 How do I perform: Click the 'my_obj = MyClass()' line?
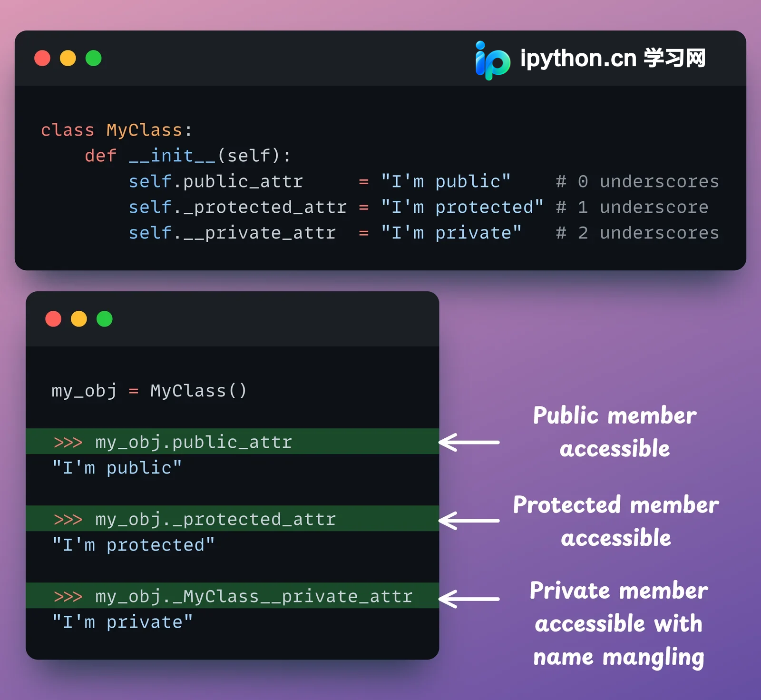(149, 391)
